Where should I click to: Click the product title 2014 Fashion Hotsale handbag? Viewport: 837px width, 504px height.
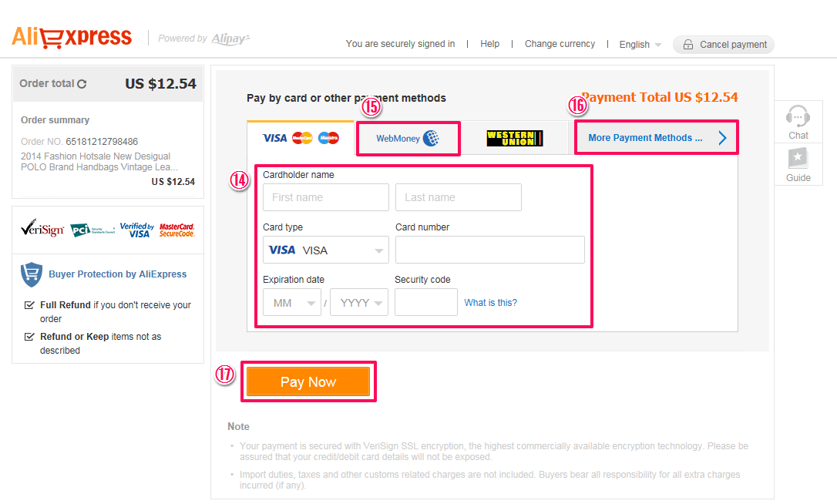[x=99, y=162]
